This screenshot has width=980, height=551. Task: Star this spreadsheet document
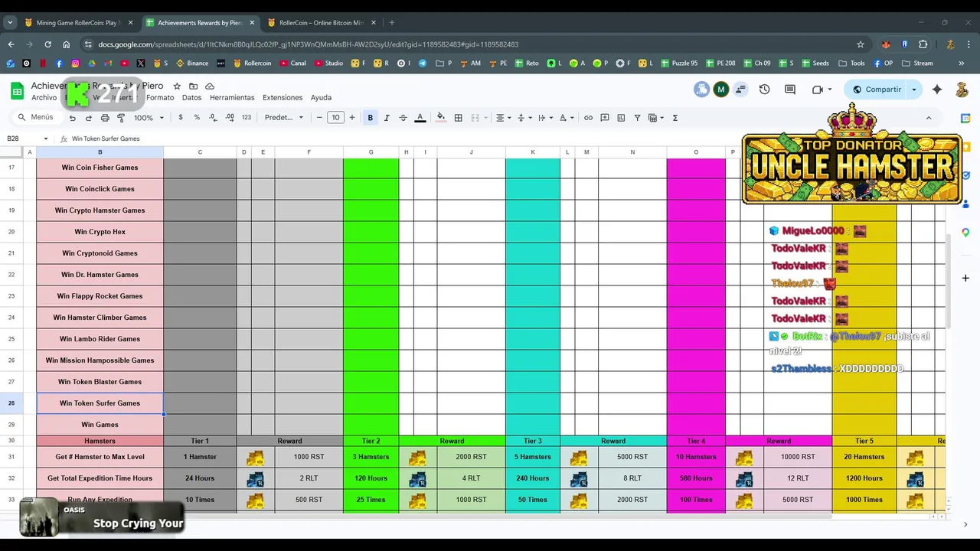[x=177, y=86]
